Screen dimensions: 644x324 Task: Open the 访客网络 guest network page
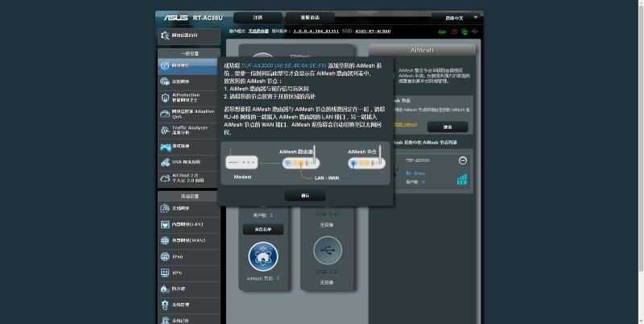(189, 82)
